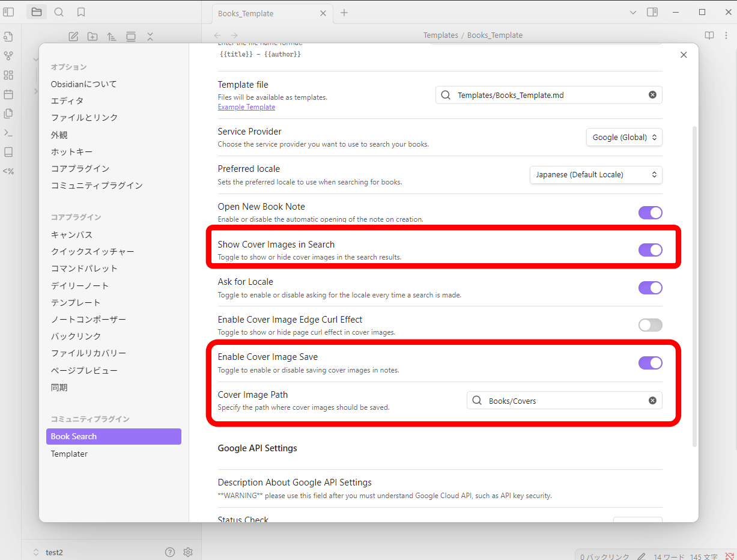
Task: Click the edit mode pencil in status bar
Action: [x=641, y=556]
